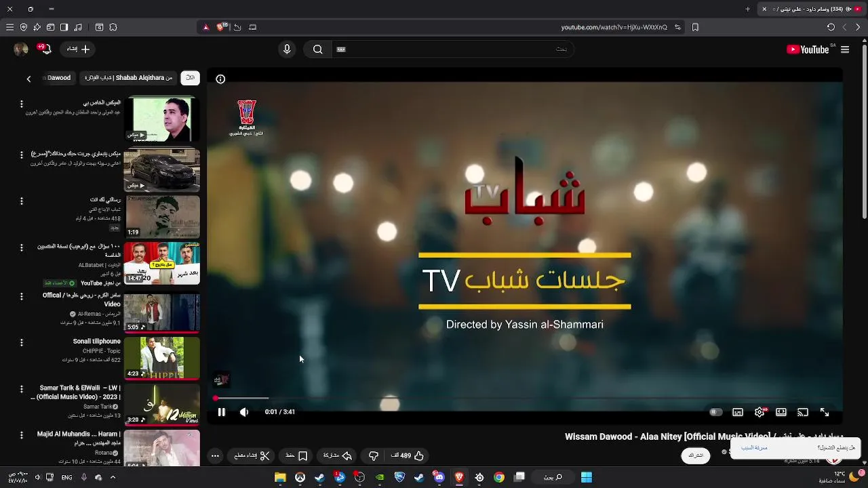Open the black car mix thumbnail
Image resolution: width=868 pixels, height=488 pixels.
(x=162, y=170)
